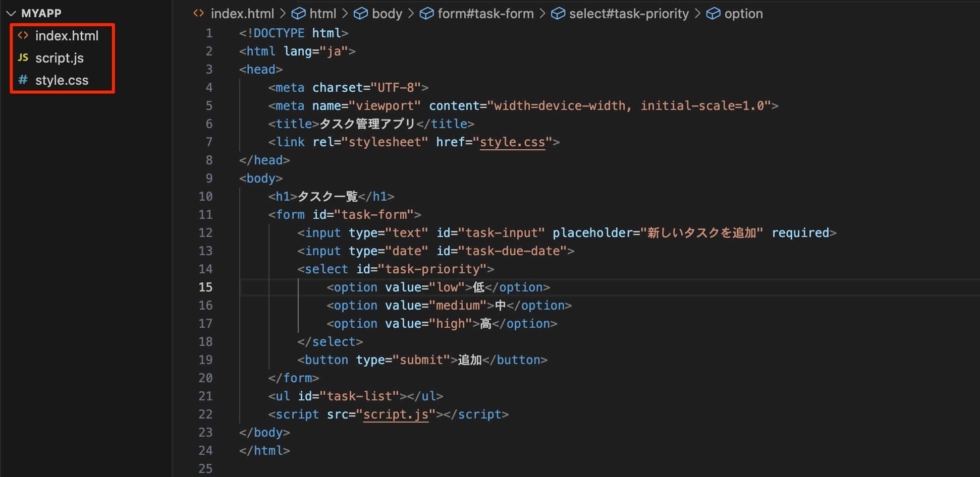980x477 pixels.
Task: Click the option value "low" text
Action: [x=447, y=287]
